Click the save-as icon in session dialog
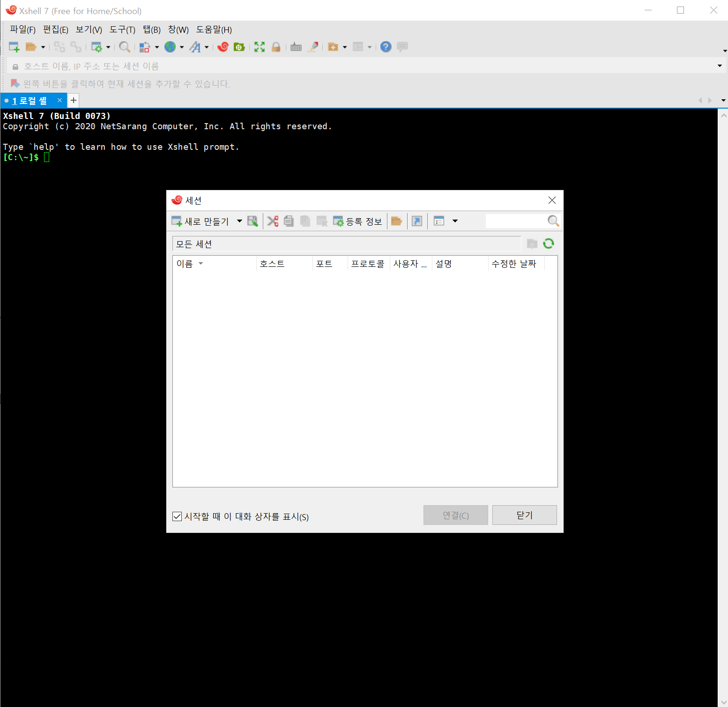Screen dimensions: 728x707 [x=253, y=221]
